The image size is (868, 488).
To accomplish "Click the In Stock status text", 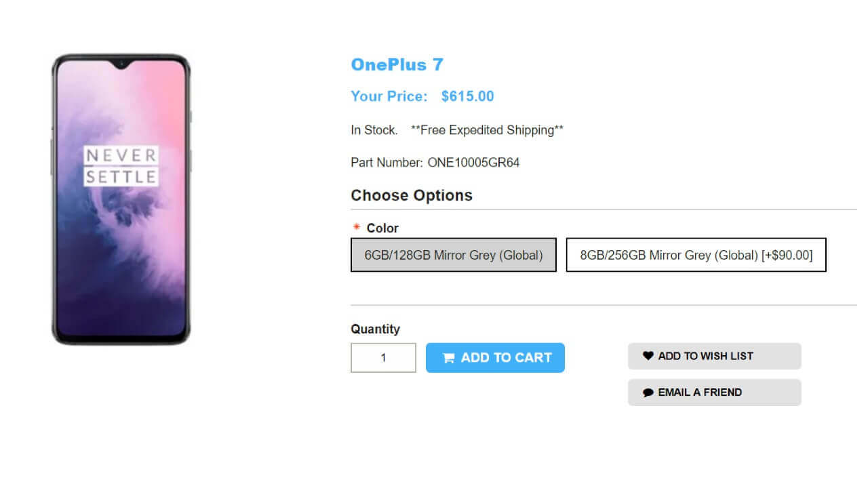I will [374, 130].
